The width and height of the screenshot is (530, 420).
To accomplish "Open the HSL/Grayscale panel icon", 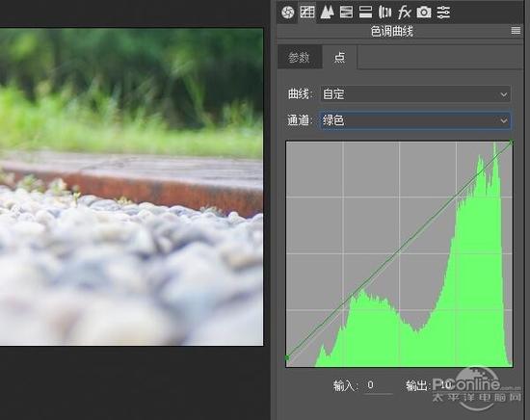I will pos(346,13).
